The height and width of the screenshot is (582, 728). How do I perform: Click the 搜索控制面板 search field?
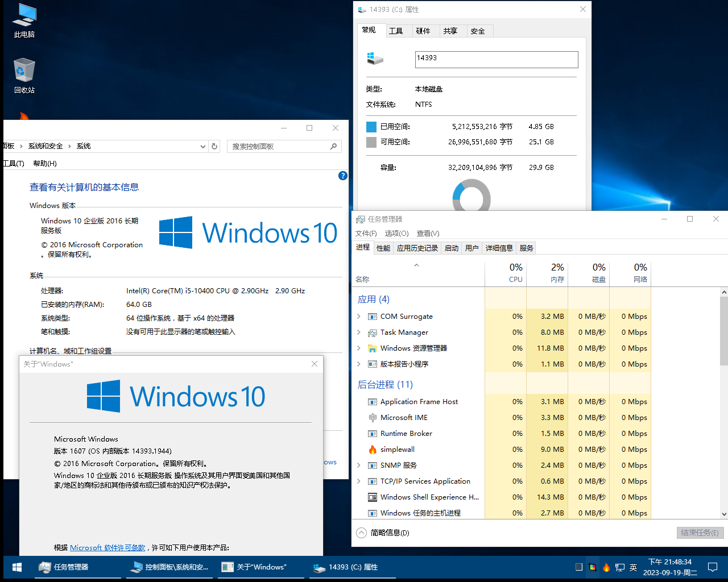[284, 147]
